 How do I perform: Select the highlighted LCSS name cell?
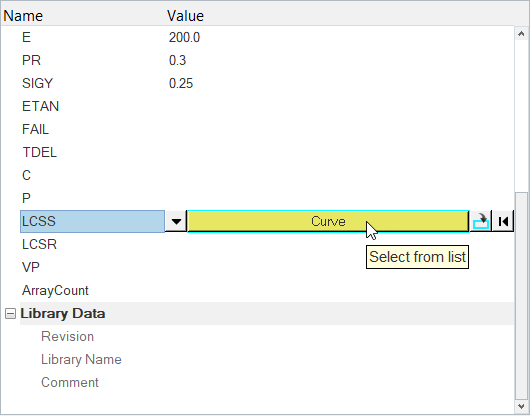92,221
